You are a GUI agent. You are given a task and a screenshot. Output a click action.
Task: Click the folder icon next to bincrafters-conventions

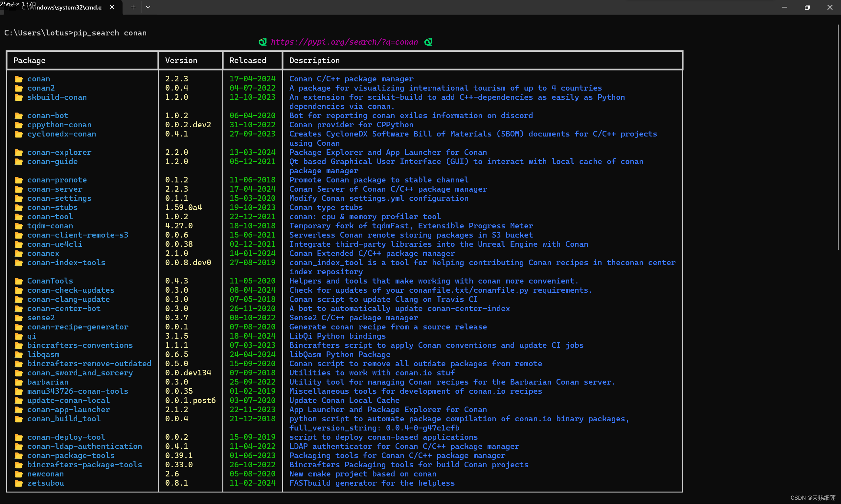[x=19, y=346]
